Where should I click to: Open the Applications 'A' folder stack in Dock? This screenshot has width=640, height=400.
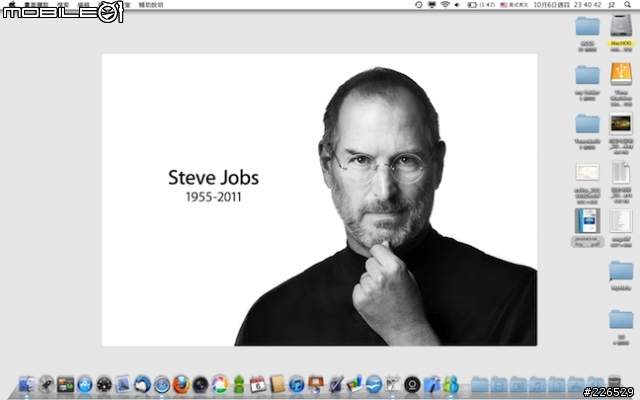click(576, 384)
